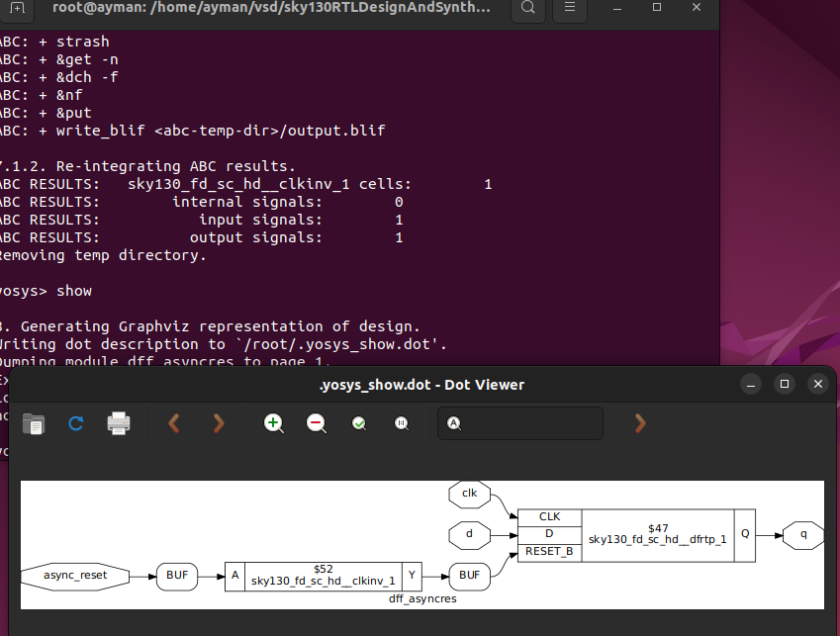Screen dimensions: 840x636
Task: Zoom the graph to fit the window
Action: pos(358,423)
